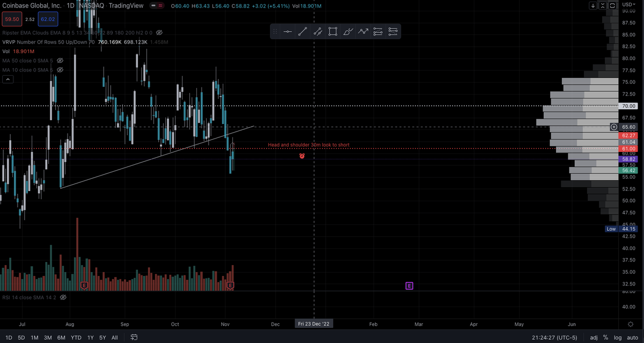
Task: Hide the RSI 14 indicator
Action: tap(62, 297)
